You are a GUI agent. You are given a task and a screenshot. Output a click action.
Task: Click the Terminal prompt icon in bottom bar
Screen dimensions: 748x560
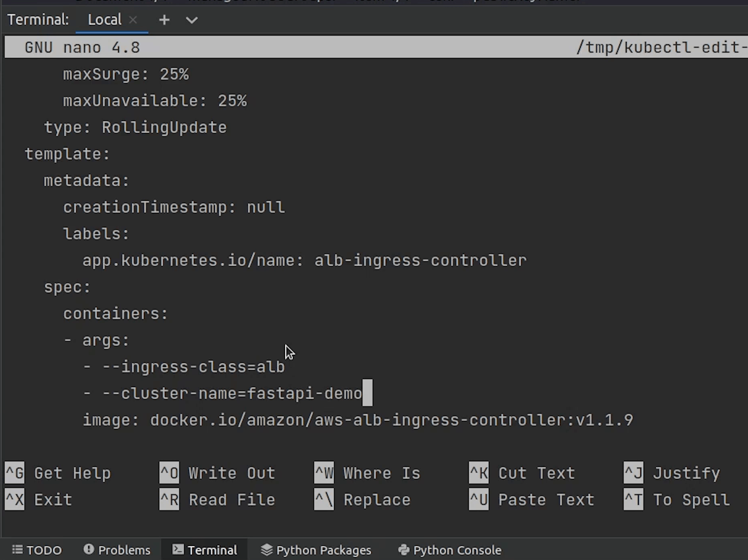178,550
